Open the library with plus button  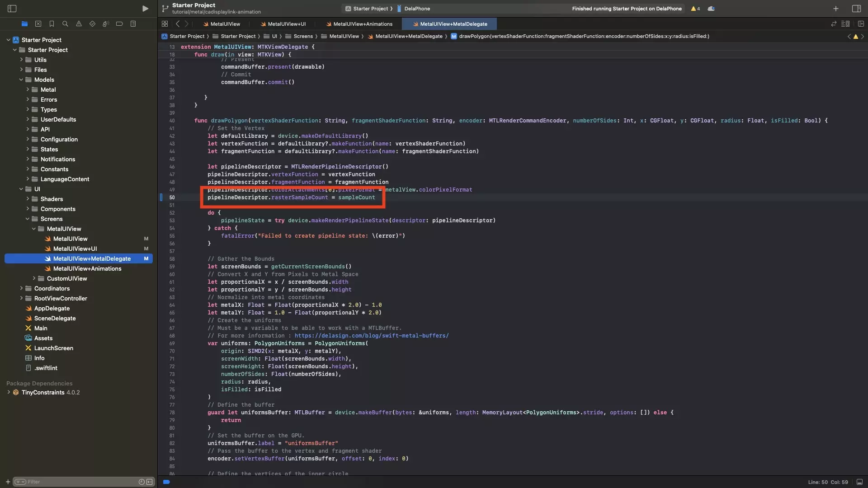[836, 9]
